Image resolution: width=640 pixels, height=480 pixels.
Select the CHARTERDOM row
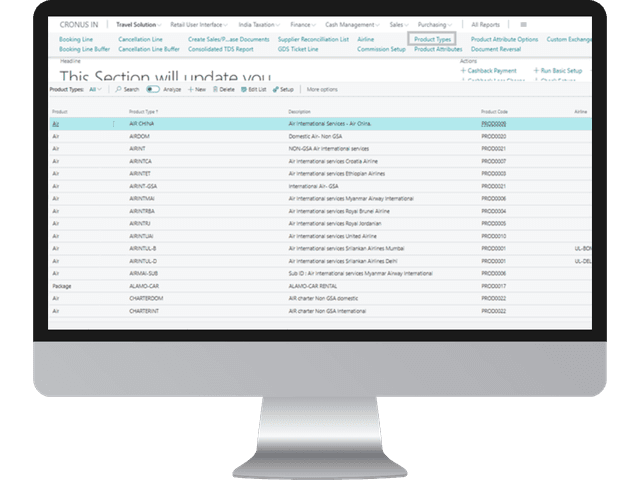pos(320,299)
